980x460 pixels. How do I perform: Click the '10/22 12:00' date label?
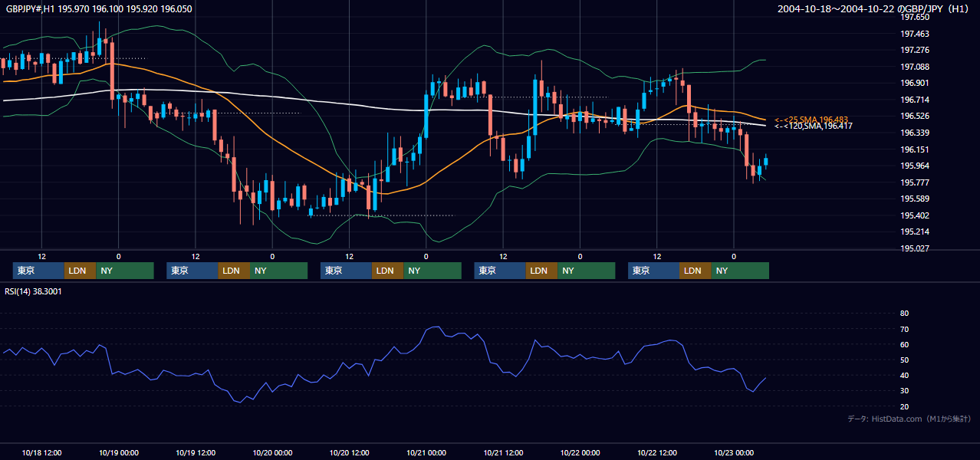pos(657,452)
